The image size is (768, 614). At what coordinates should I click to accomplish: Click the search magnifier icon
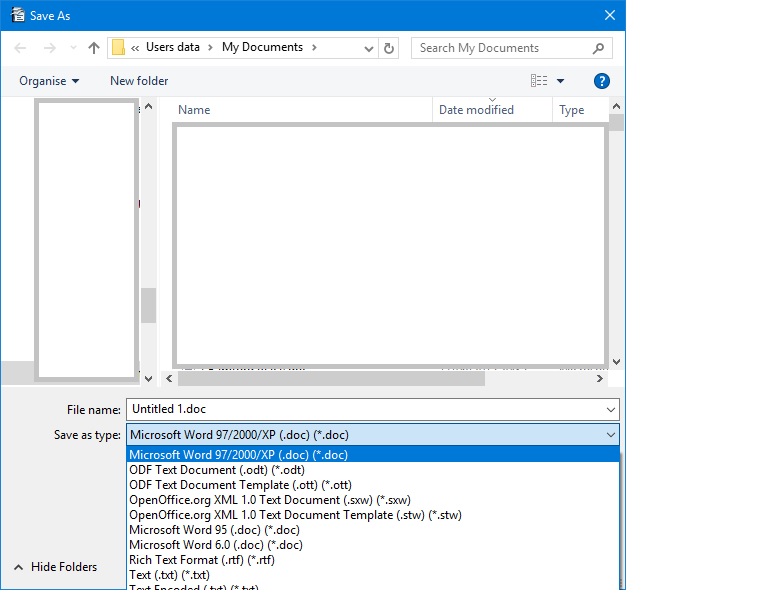click(598, 48)
